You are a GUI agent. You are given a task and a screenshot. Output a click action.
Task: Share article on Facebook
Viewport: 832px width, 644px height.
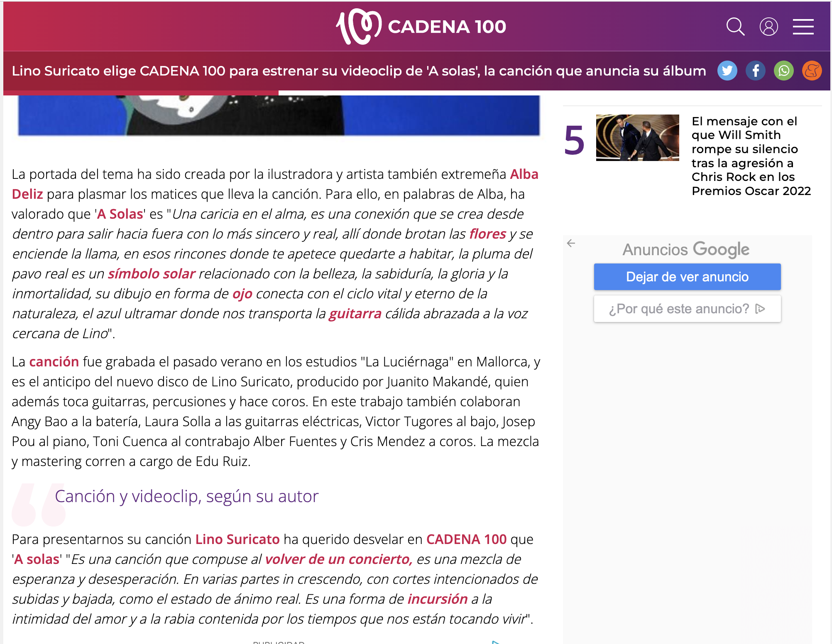click(x=756, y=71)
